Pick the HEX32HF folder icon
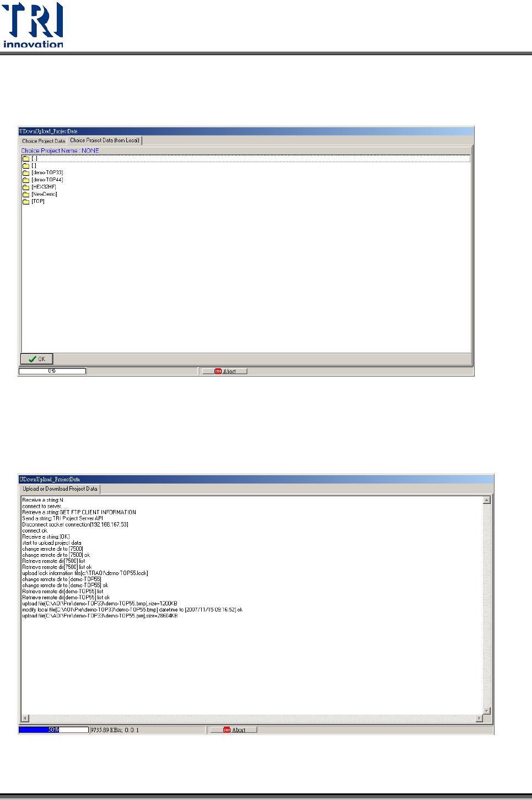The height and width of the screenshot is (800, 532). pyautogui.click(x=25, y=187)
